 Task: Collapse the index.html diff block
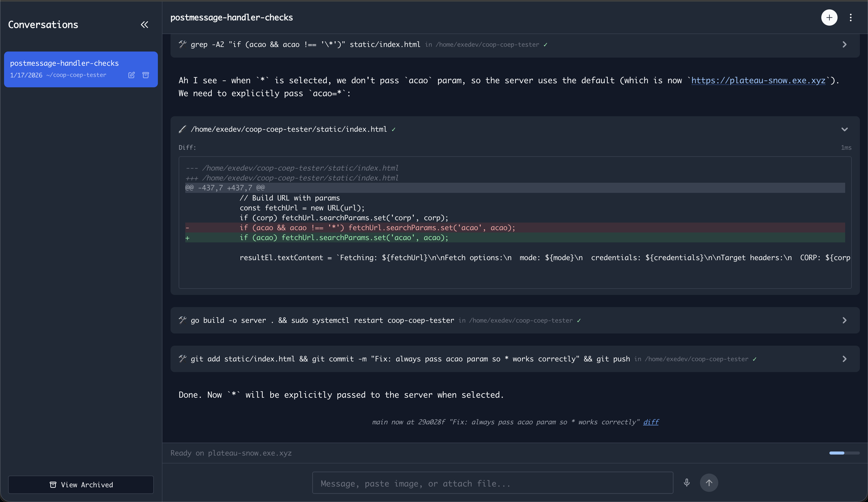coord(844,129)
